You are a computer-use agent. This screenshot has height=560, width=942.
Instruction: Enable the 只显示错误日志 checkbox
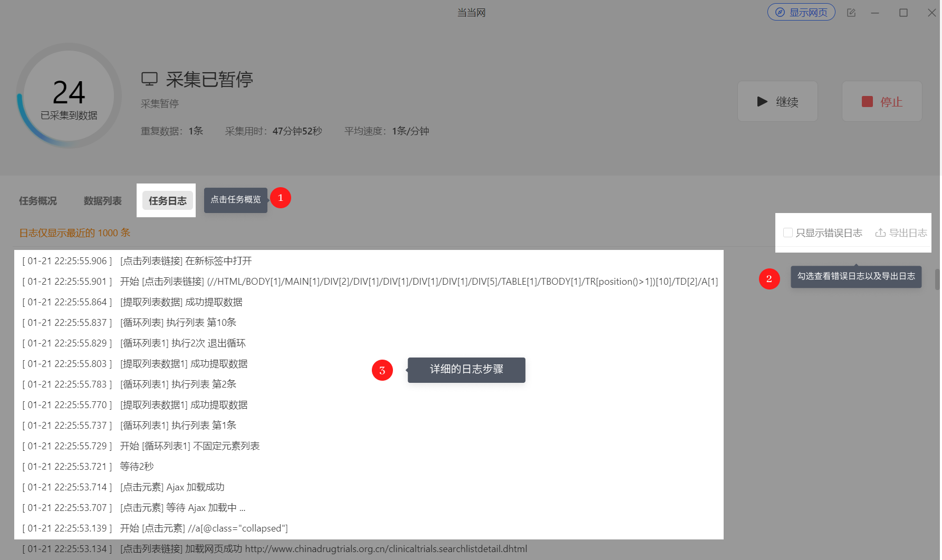[x=788, y=233]
